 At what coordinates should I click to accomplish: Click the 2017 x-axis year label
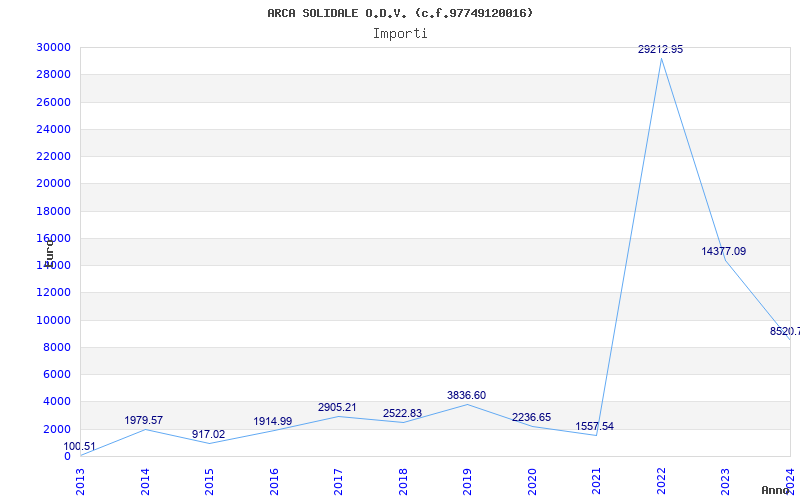coord(338,482)
